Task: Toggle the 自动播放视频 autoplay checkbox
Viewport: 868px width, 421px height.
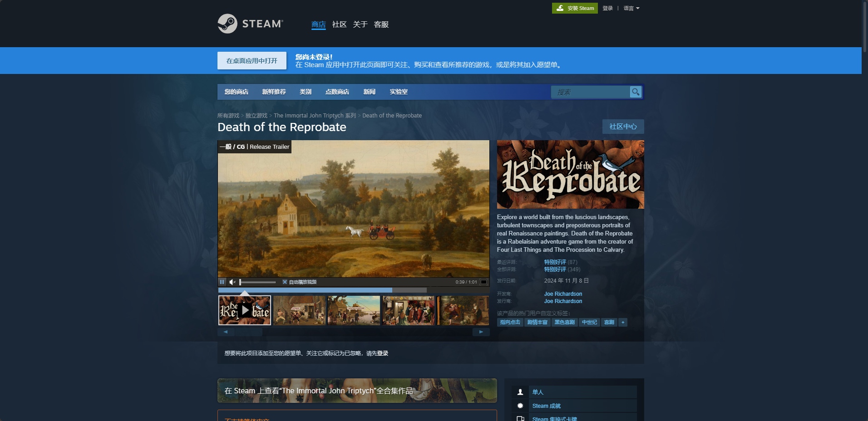Action: (285, 282)
